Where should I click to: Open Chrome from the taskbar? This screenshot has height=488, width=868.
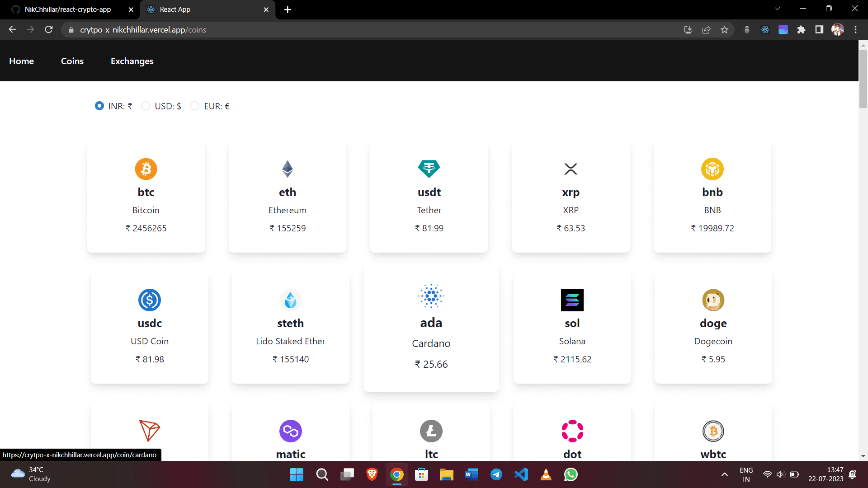pyautogui.click(x=397, y=474)
